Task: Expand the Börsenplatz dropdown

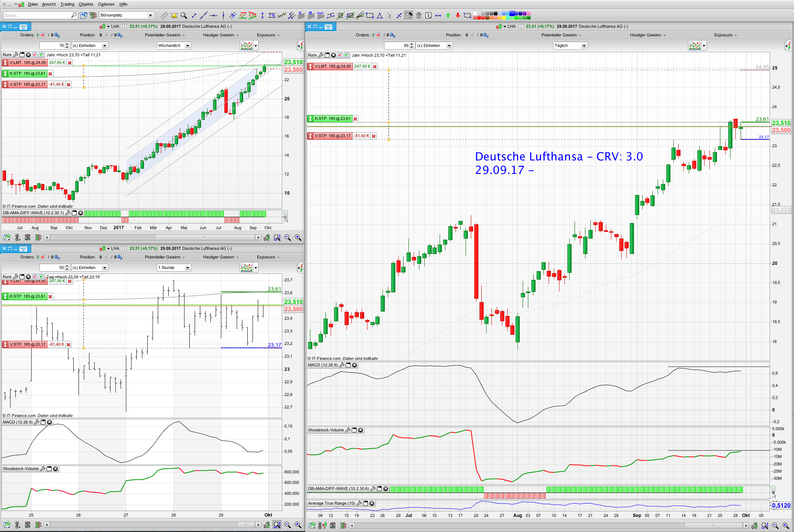Action: point(150,15)
